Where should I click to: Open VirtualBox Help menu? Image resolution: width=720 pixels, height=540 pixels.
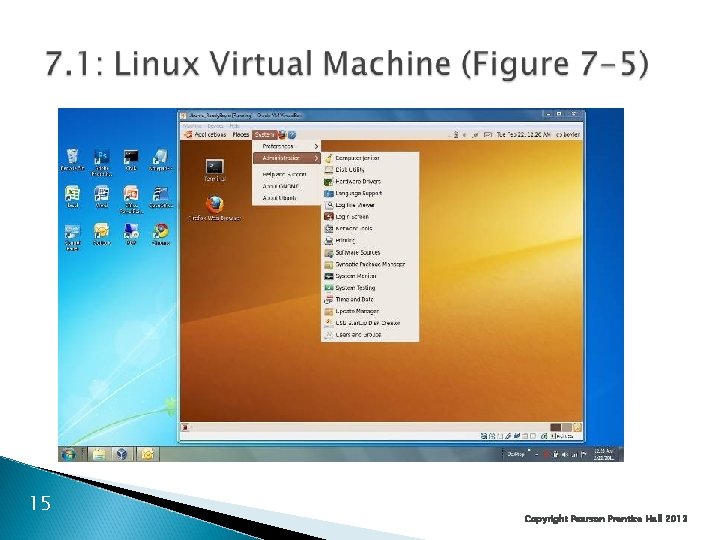point(234,125)
